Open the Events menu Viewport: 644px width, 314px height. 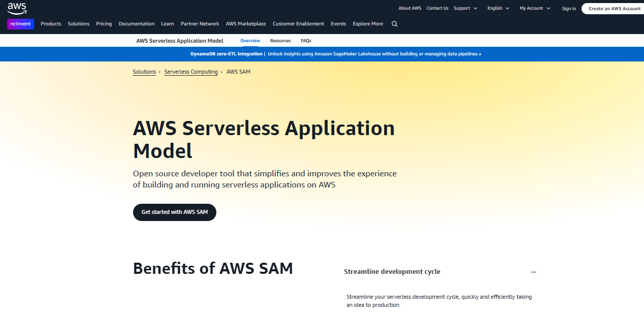(338, 24)
